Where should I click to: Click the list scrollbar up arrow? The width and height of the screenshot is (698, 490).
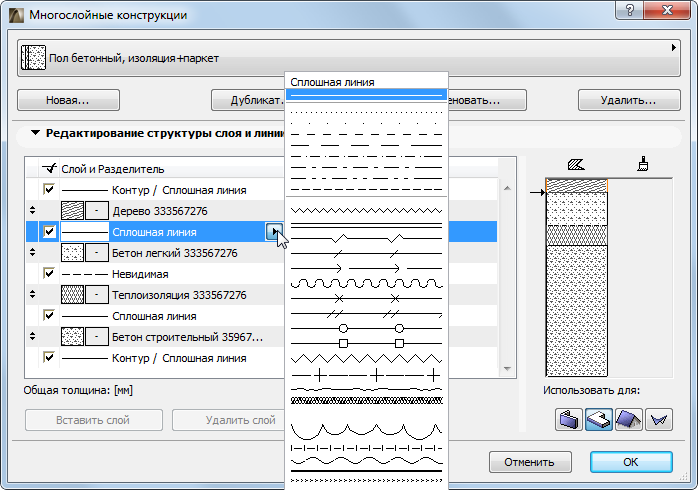coord(507,188)
